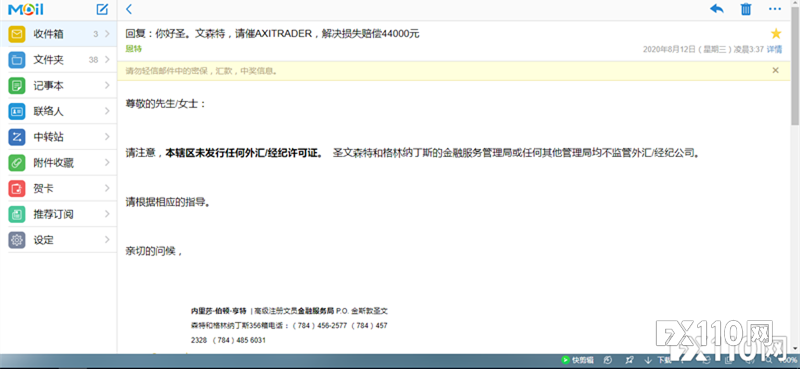Open 附件收藏 attachment favorites
Image resolution: width=800 pixels, height=369 pixels.
[59, 163]
